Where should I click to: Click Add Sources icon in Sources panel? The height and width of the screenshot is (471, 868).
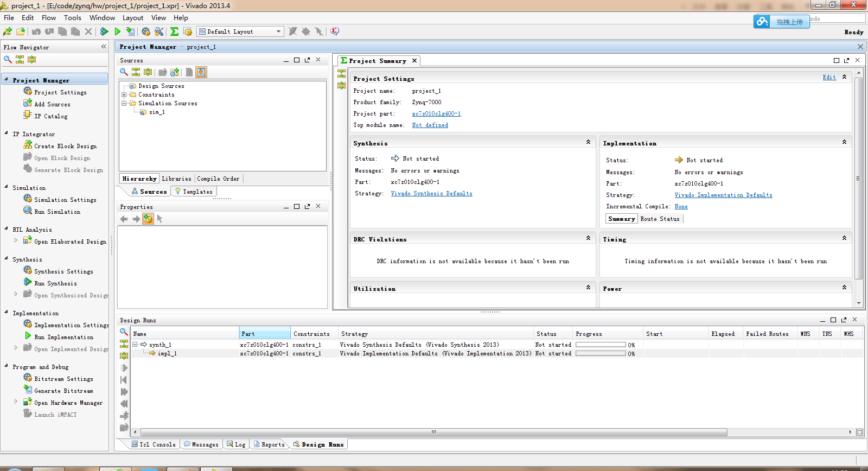click(x=175, y=72)
